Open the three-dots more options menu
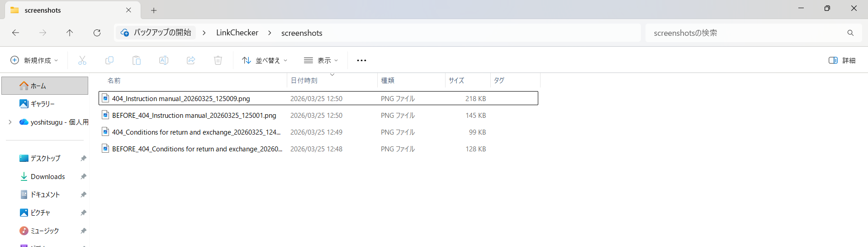 point(361,60)
